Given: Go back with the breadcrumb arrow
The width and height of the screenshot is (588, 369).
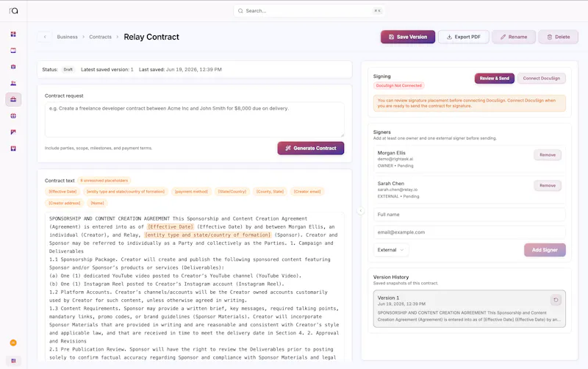Looking at the screenshot, I should [45, 37].
